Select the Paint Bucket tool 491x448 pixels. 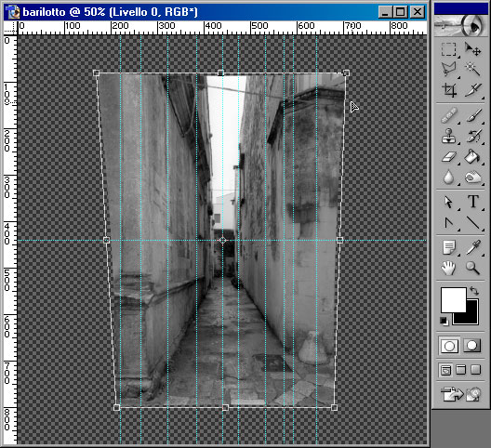(472, 156)
